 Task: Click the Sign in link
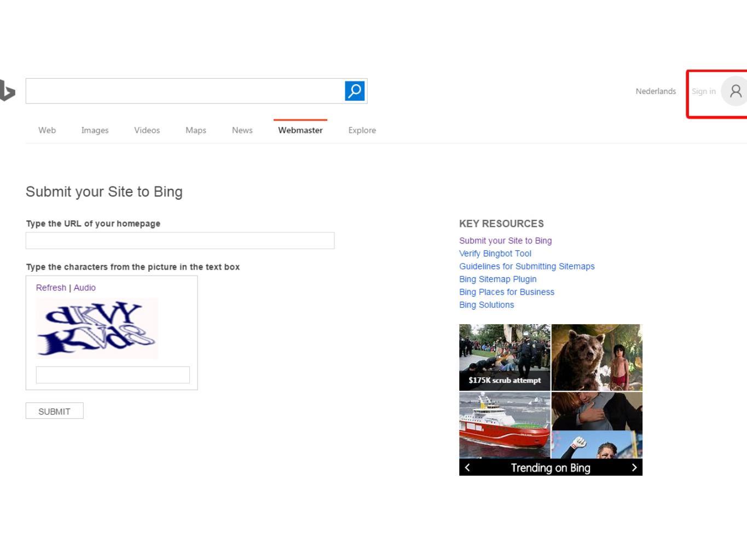(704, 91)
